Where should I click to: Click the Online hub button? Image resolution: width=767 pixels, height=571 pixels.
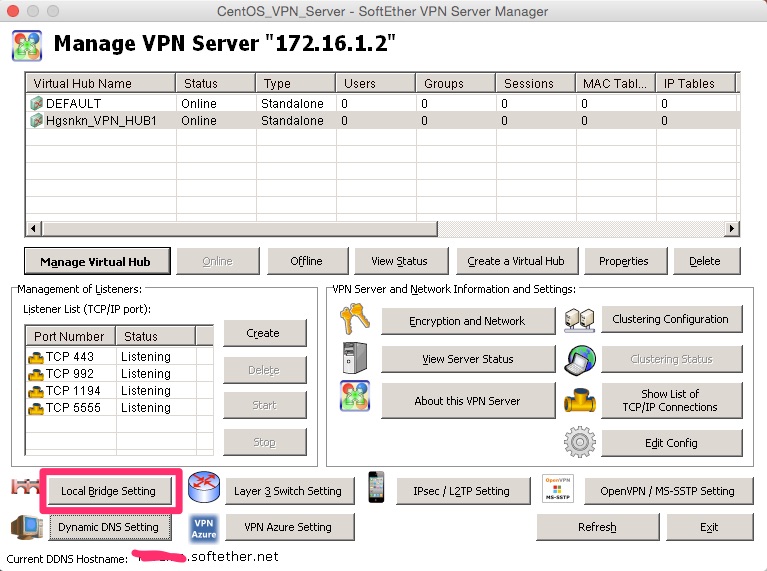(x=218, y=261)
